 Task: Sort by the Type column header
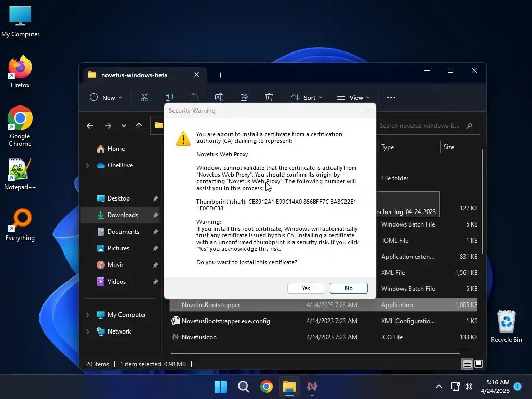408,147
